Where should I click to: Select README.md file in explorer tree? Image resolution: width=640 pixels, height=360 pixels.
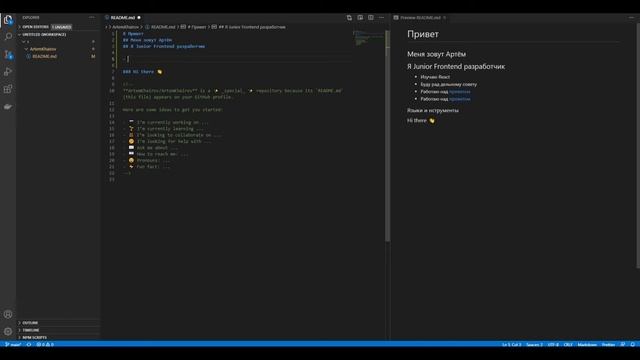[44, 56]
